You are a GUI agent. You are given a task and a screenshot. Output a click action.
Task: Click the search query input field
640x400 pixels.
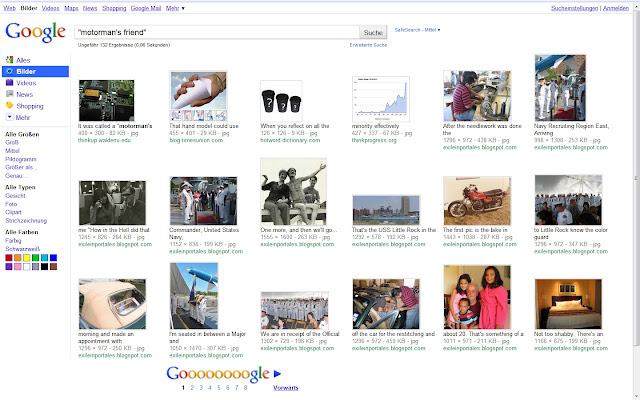(x=217, y=32)
